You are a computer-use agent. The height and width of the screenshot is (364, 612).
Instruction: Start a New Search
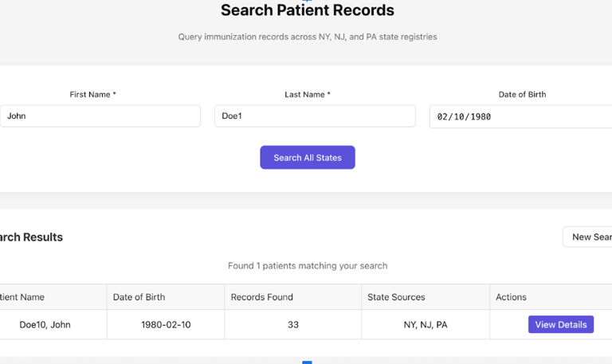[x=590, y=237]
